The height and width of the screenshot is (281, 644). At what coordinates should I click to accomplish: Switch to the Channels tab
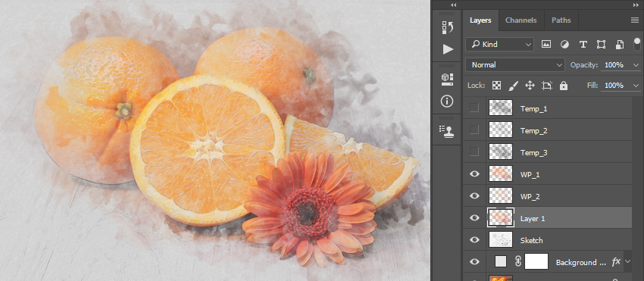pyautogui.click(x=521, y=20)
